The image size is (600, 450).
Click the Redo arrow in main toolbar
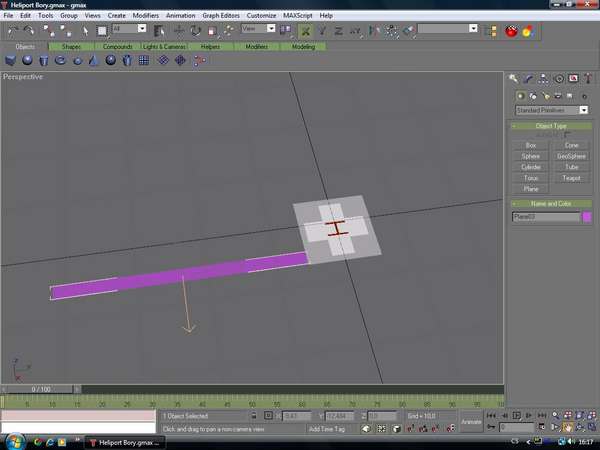(29, 31)
